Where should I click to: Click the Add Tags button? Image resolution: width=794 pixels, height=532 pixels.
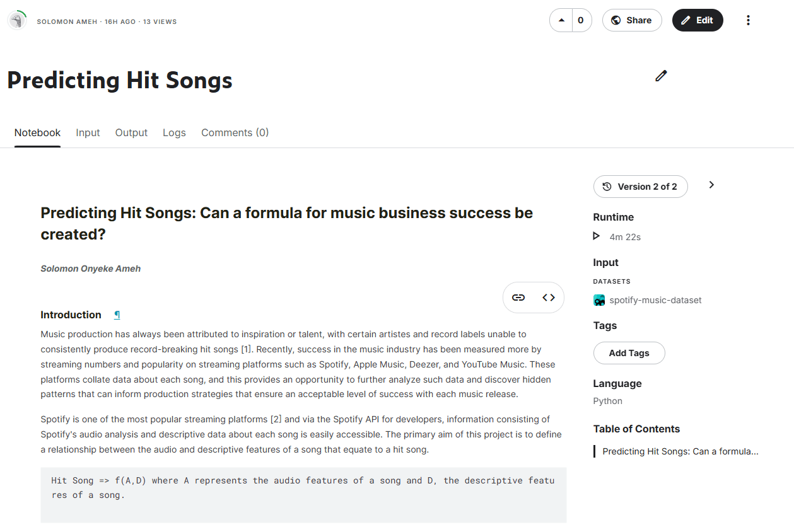(x=629, y=353)
